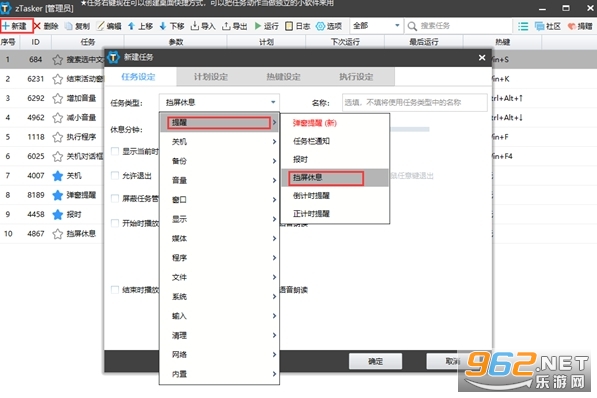Viewport: 597px width, 398px height.
Task: Star the 减小音量 task
Action: 57,118
